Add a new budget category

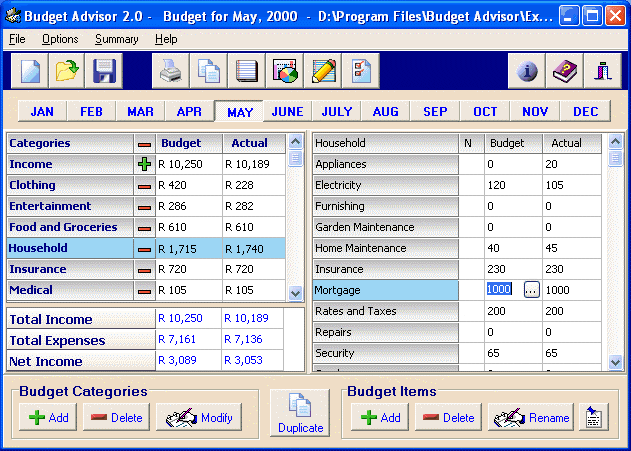point(48,417)
